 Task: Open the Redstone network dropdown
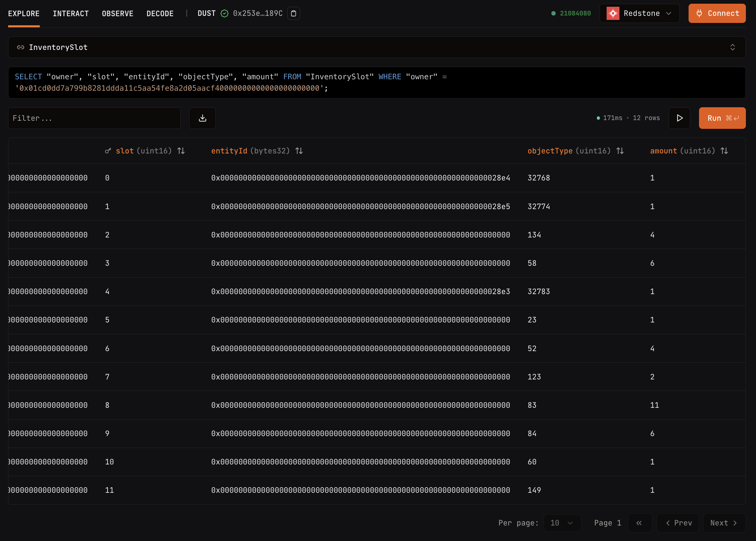(x=639, y=13)
